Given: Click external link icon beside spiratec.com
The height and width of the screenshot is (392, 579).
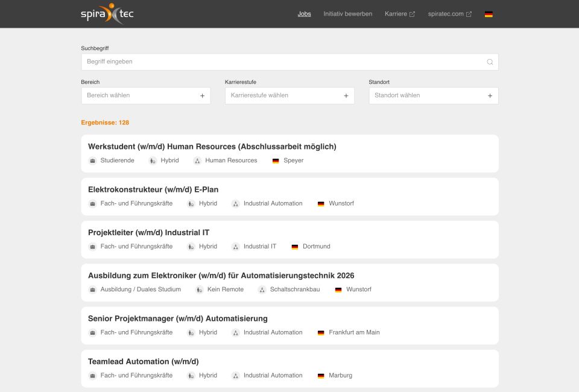Looking at the screenshot, I should 469,14.
